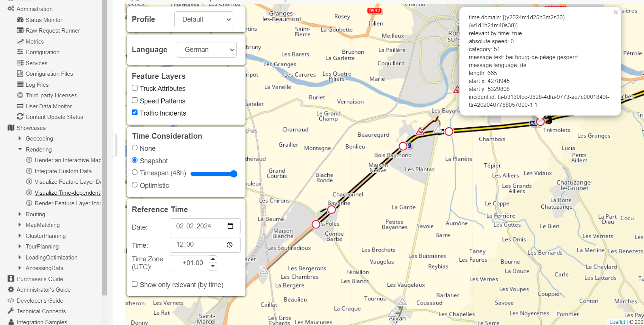This screenshot has height=325, width=644.
Task: Open the time picker clock icon
Action: coord(230,245)
